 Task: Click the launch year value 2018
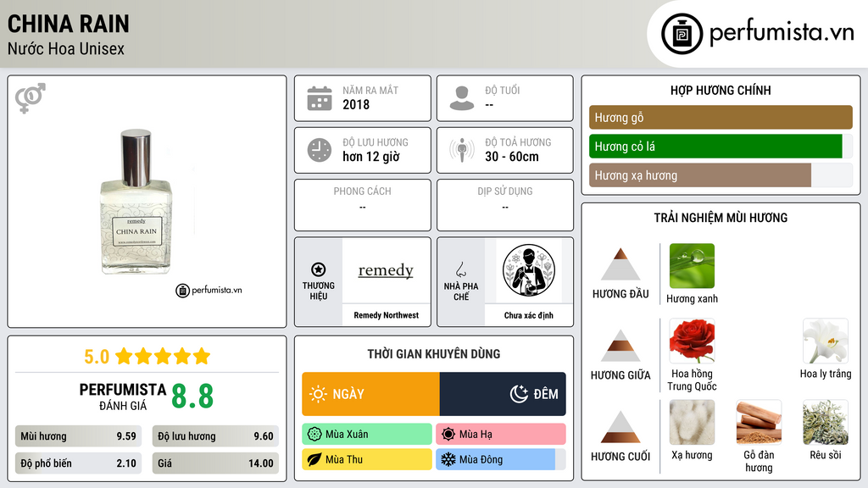[x=356, y=105]
